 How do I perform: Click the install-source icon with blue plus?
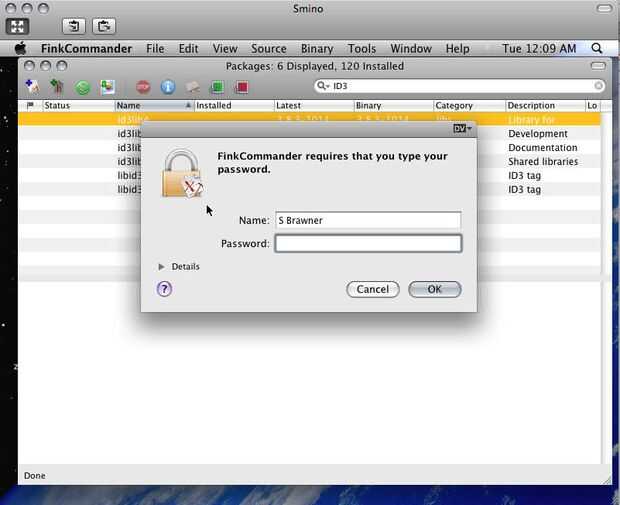click(32, 87)
